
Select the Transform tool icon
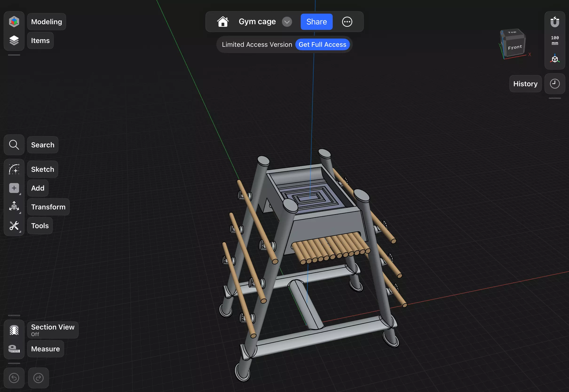pos(14,207)
